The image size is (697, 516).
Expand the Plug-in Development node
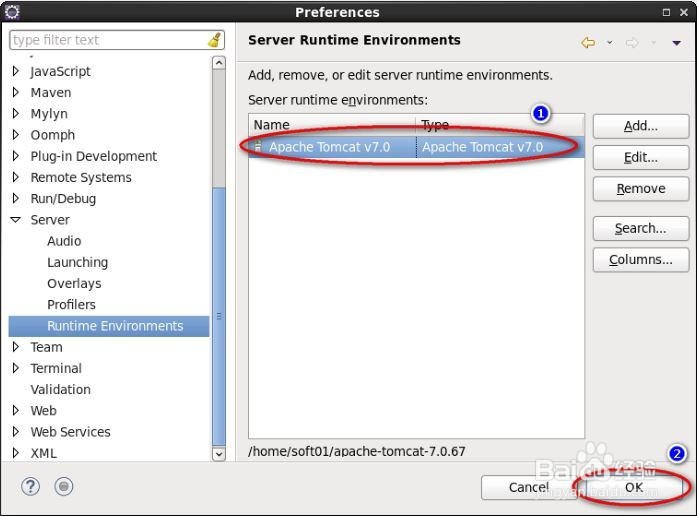tap(16, 156)
